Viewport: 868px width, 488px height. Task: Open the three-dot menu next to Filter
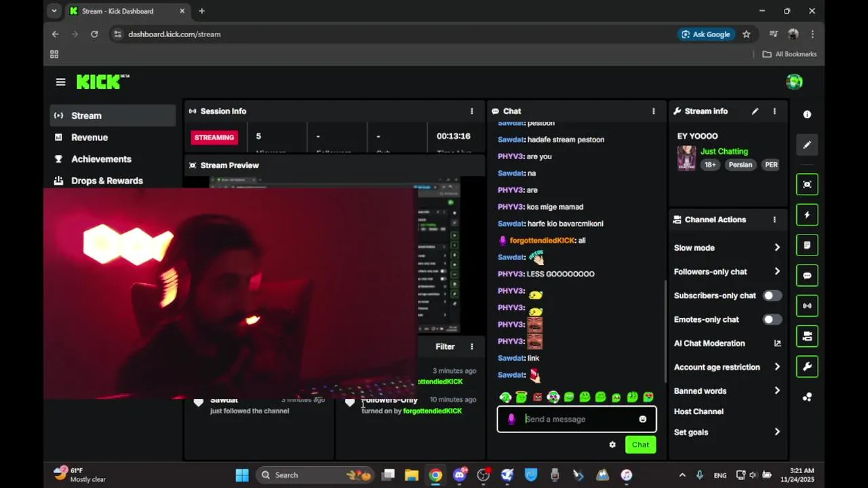472,346
